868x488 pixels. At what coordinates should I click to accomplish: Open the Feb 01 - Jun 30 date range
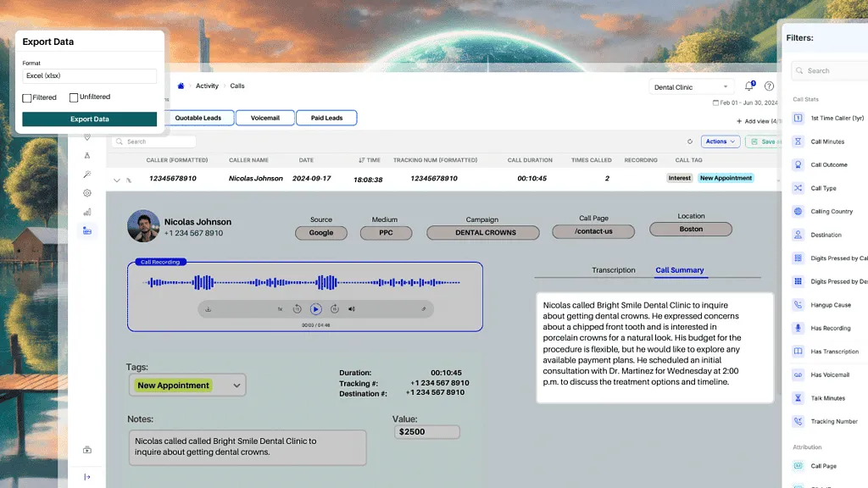[x=745, y=103]
